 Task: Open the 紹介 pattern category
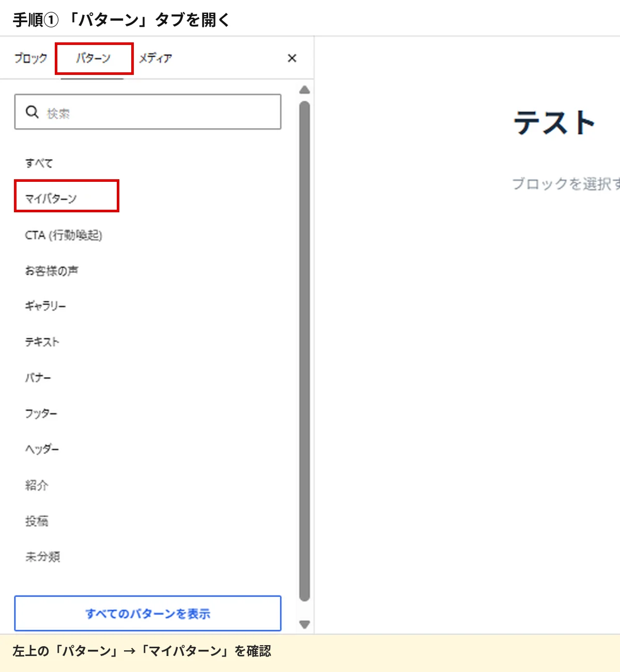(37, 485)
